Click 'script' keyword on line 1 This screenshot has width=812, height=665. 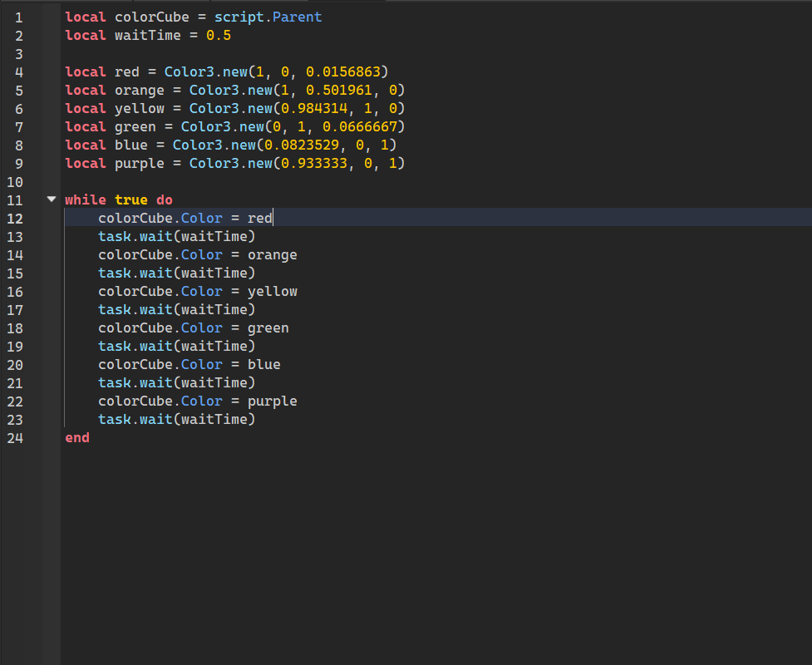tap(239, 17)
